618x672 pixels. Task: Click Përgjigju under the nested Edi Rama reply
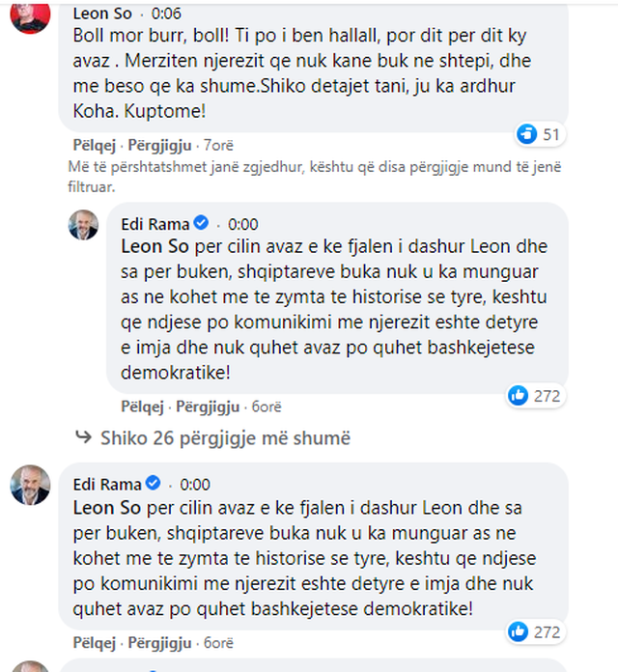click(x=208, y=406)
